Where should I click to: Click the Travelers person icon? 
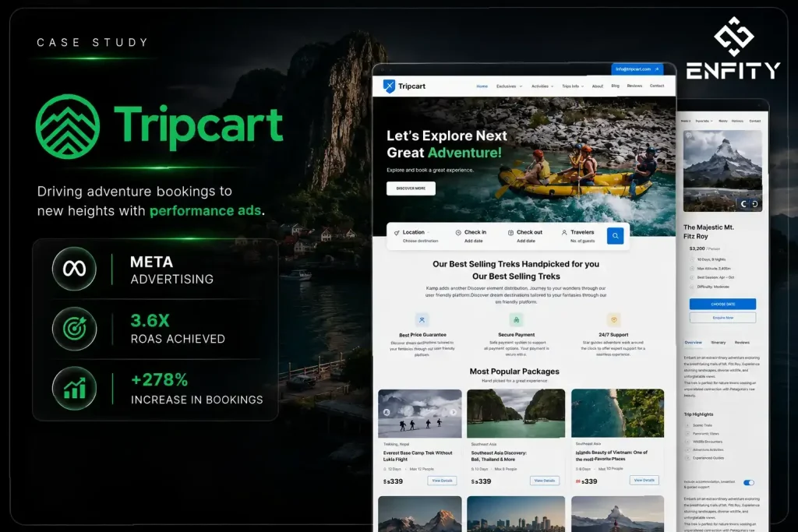(564, 232)
